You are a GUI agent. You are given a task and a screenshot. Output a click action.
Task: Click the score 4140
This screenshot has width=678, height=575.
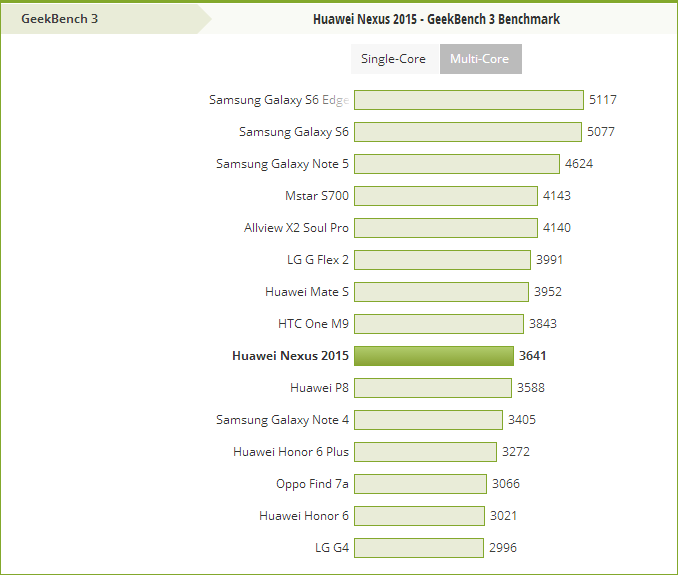pyautogui.click(x=557, y=228)
